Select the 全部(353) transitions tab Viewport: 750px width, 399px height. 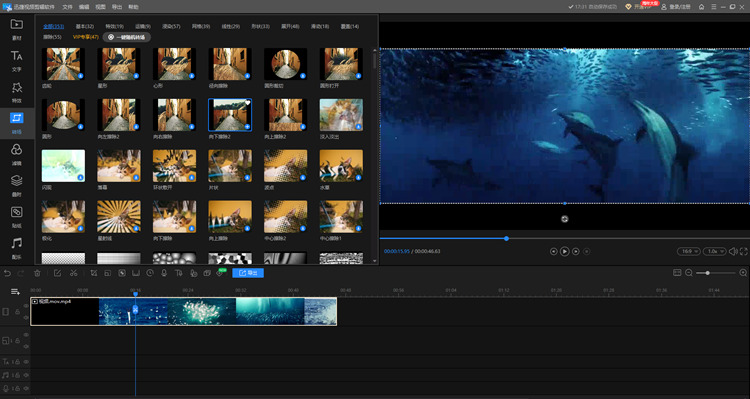54,26
